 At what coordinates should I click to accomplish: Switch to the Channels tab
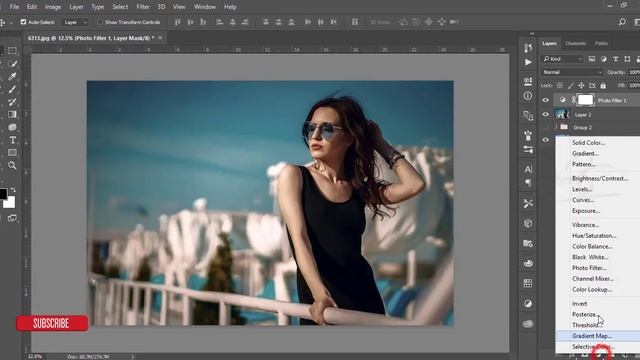pyautogui.click(x=576, y=43)
